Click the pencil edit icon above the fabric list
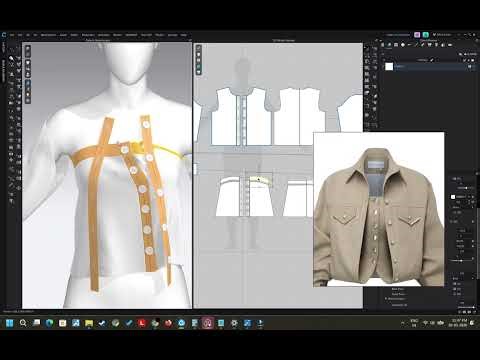Screen dimensions: 480x360 (x=432, y=60)
